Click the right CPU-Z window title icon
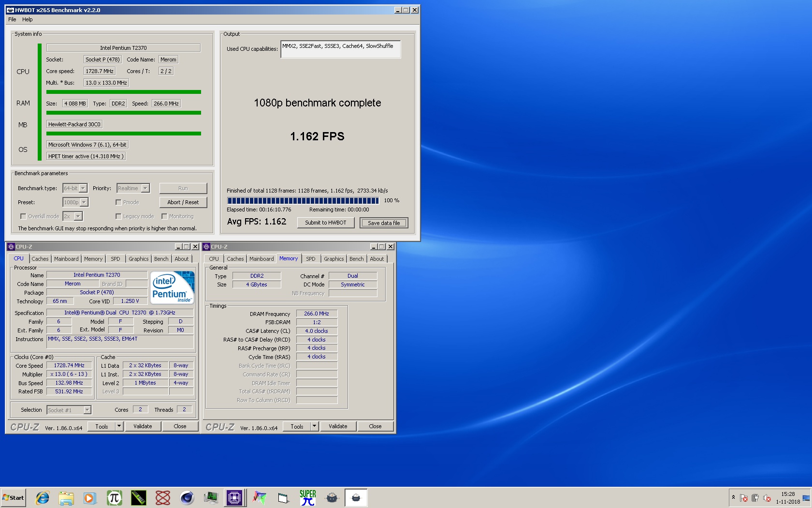The height and width of the screenshot is (508, 812). click(x=206, y=247)
